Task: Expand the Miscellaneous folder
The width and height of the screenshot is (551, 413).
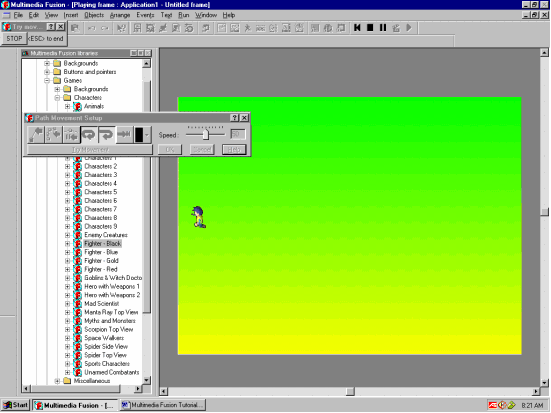Action: point(57,381)
